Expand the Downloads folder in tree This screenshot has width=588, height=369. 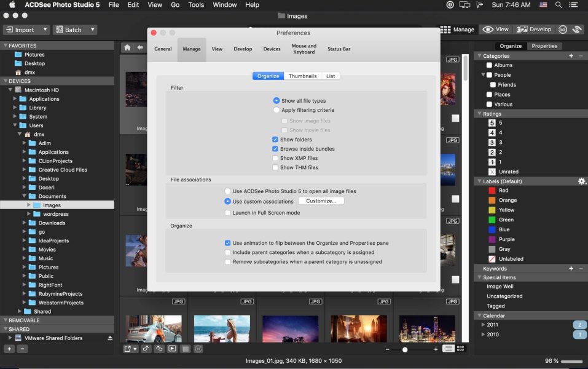(24, 223)
